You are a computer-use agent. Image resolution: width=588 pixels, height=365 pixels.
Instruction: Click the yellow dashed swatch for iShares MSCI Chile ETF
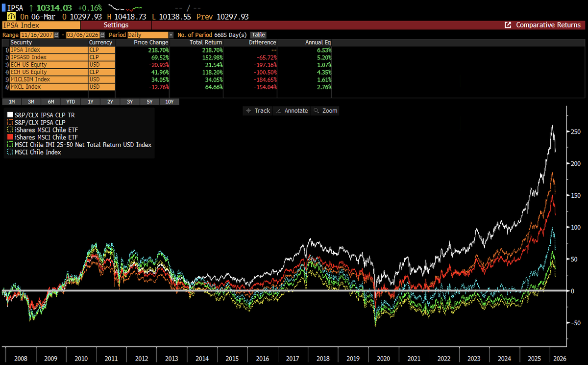pyautogui.click(x=10, y=130)
